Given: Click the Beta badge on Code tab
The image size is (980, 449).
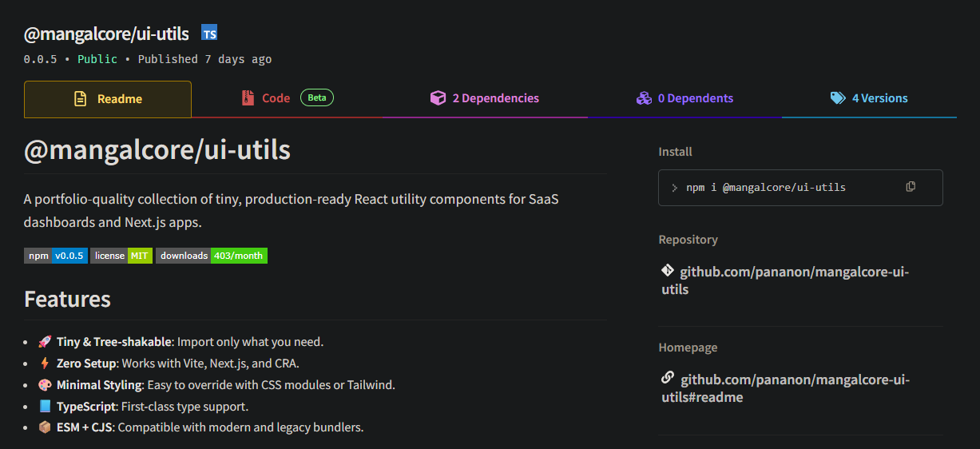Looking at the screenshot, I should (x=317, y=97).
